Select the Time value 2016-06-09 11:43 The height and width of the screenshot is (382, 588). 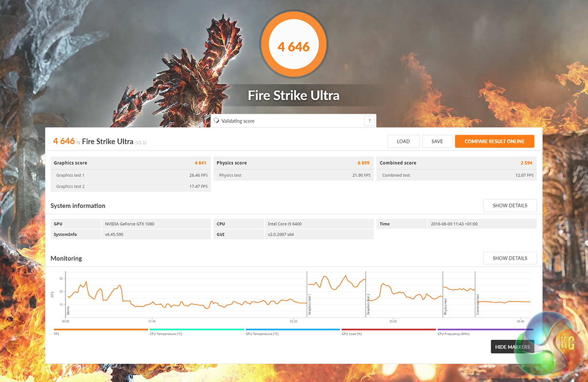[454, 224]
